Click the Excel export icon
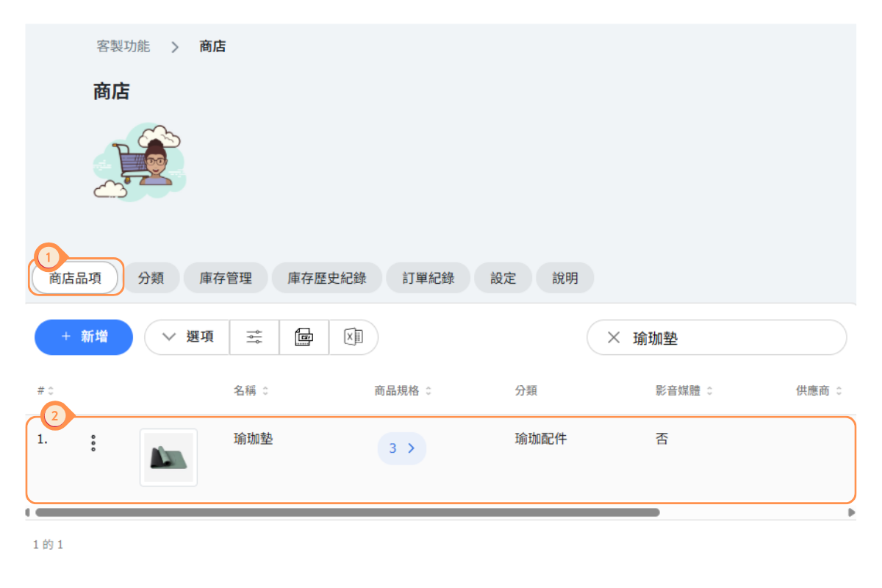The height and width of the screenshot is (588, 882). [x=354, y=337]
